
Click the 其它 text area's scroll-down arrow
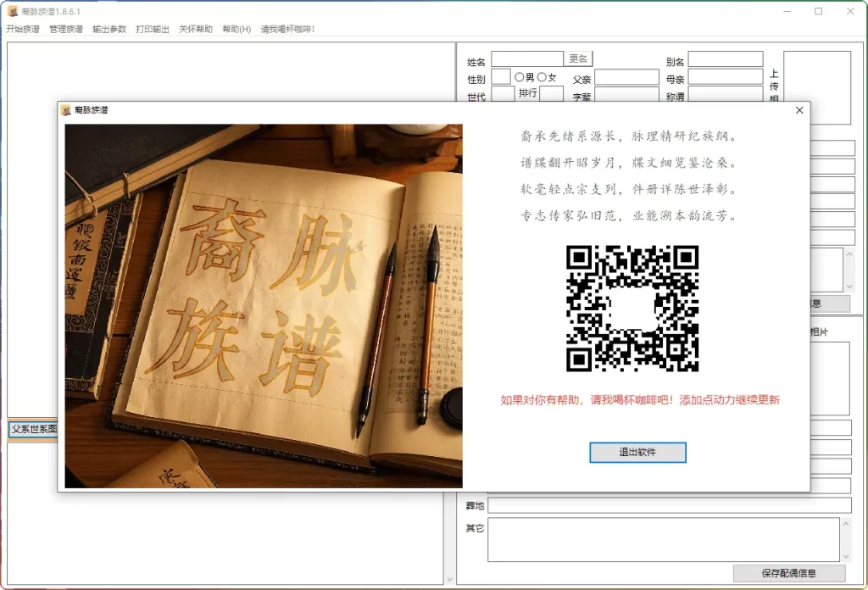point(846,556)
